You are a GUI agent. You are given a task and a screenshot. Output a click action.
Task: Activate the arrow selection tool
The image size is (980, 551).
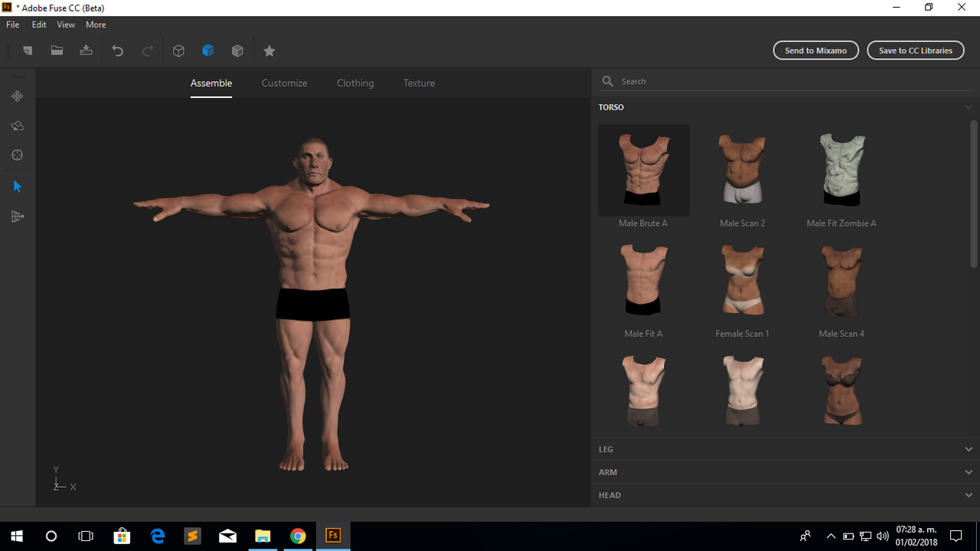(17, 187)
